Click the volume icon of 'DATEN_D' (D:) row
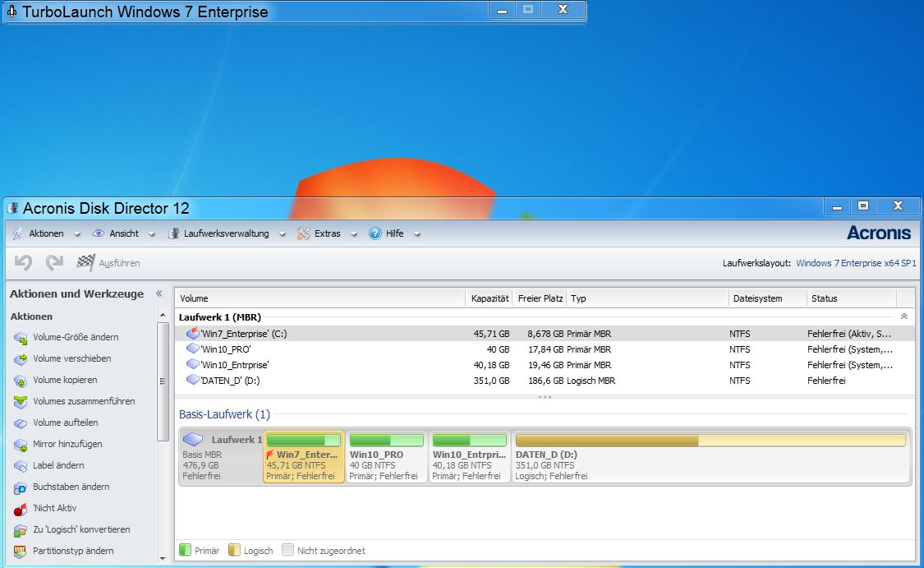Screen dimensions: 924x568 click(x=193, y=380)
